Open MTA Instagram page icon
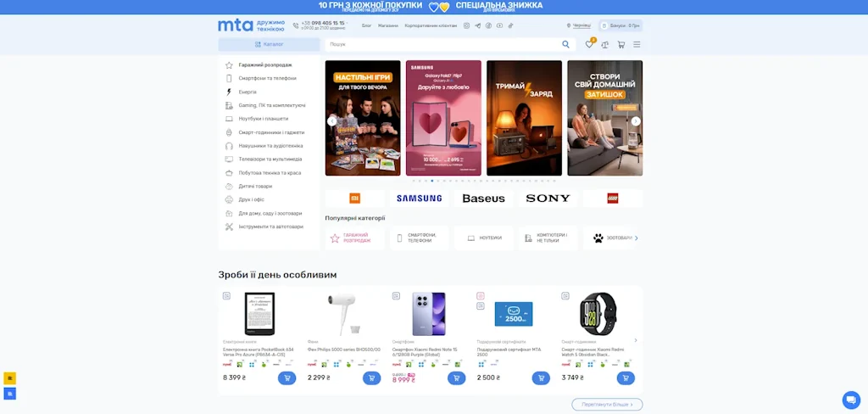This screenshot has height=414, width=868. 466,25
